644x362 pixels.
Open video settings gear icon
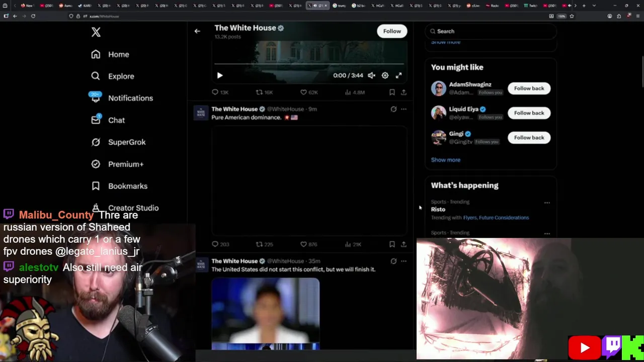pos(385,75)
